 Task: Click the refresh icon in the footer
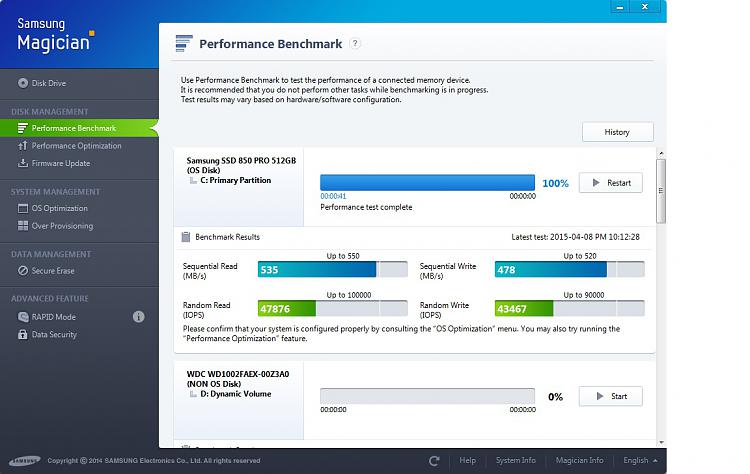[434, 461]
